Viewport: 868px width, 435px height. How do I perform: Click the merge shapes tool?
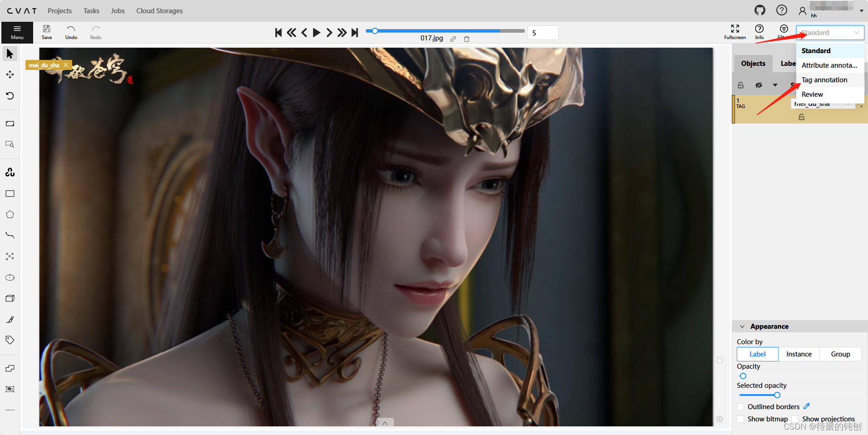click(10, 368)
